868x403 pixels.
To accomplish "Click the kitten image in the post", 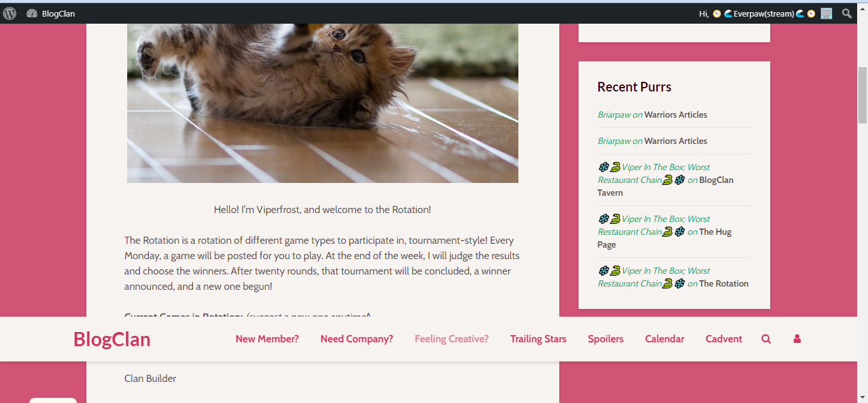I will 323,103.
